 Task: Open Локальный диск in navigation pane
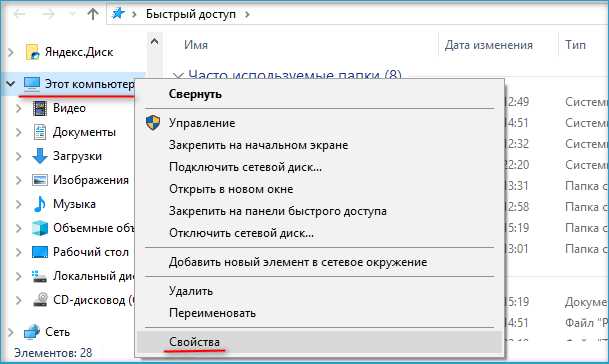[94, 276]
